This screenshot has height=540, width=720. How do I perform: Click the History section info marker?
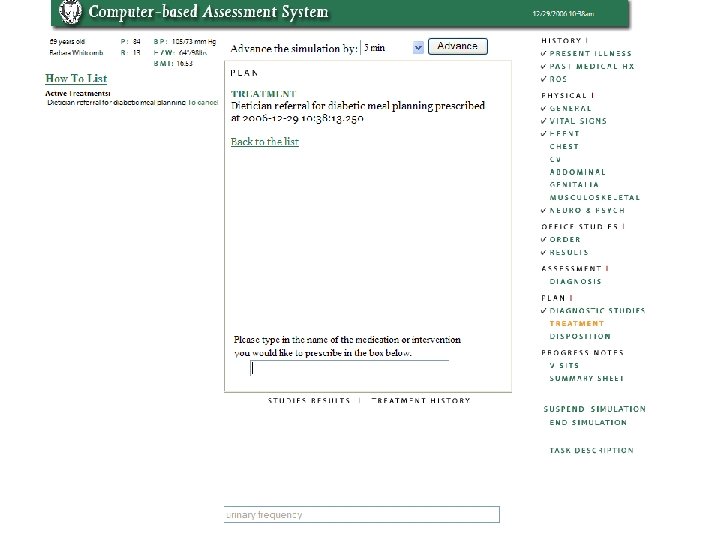tap(587, 40)
